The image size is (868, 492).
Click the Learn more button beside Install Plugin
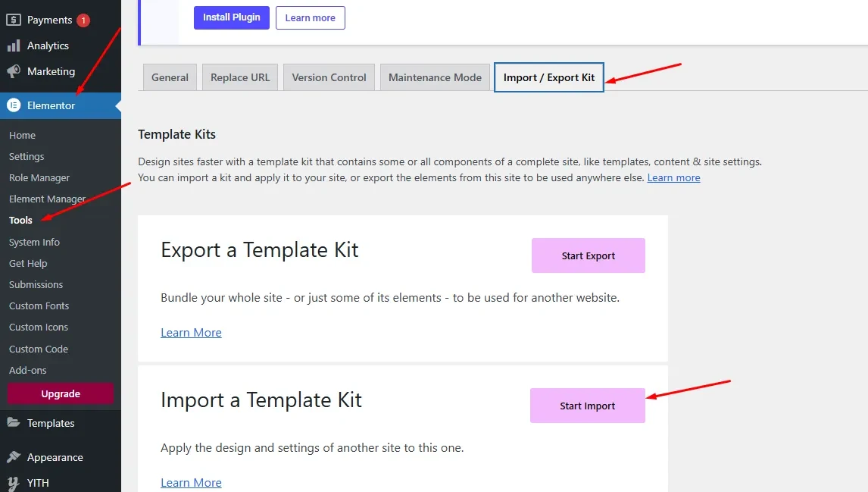[x=310, y=17]
